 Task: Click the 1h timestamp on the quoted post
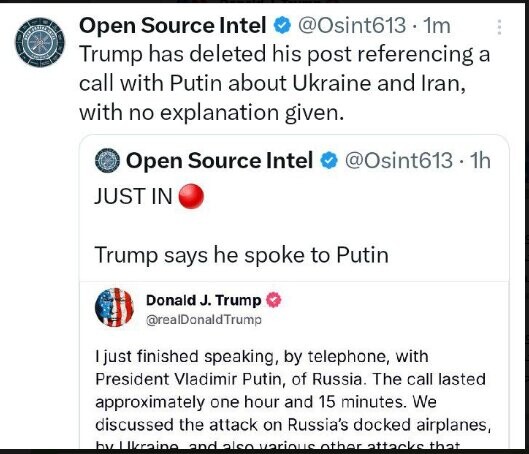tap(480, 160)
